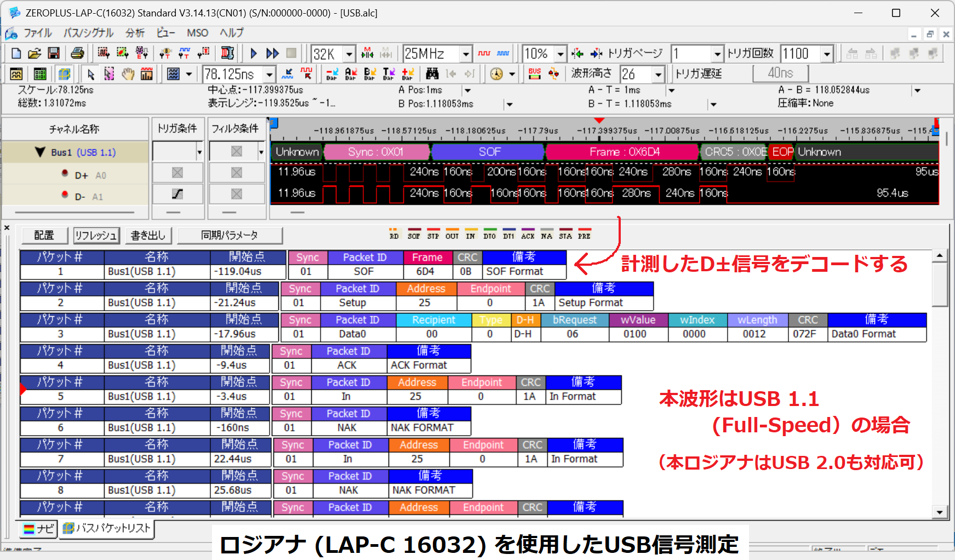This screenshot has height=560, width=955.
Task: Click the B Bar jump-to-marker icon
Action: point(370,73)
